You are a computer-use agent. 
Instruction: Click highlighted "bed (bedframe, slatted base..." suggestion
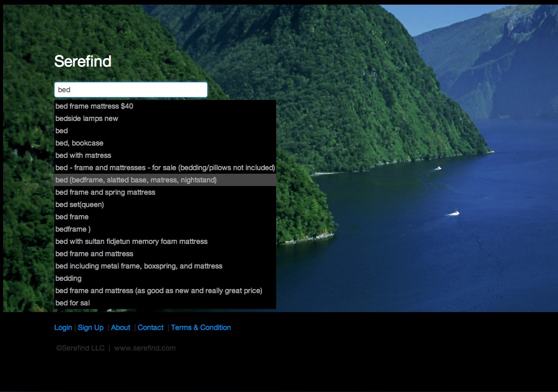click(x=165, y=180)
